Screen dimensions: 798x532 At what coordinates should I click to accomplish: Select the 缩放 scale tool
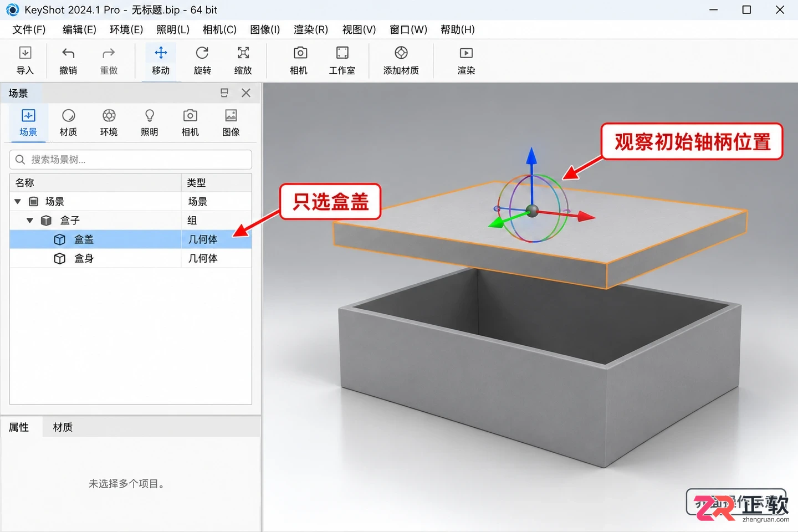pos(243,60)
